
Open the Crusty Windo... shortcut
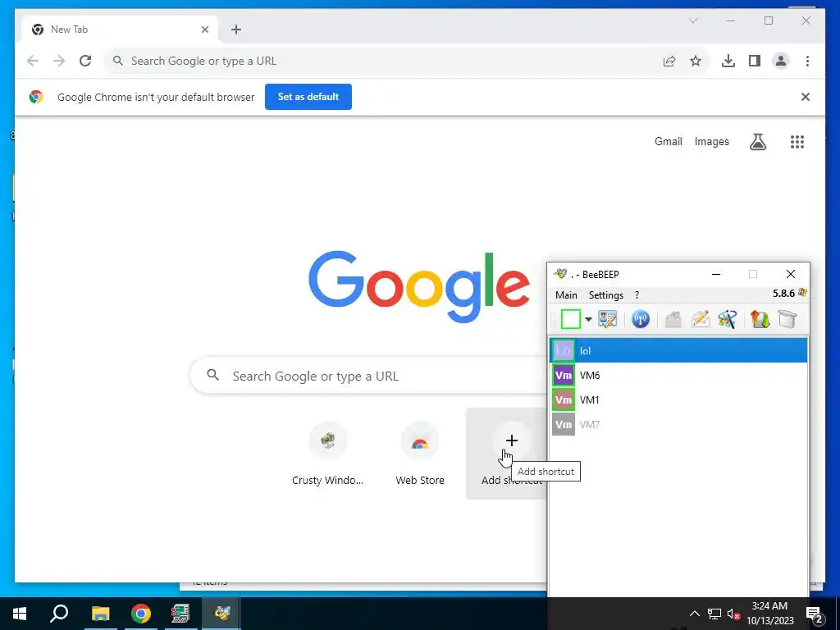328,454
